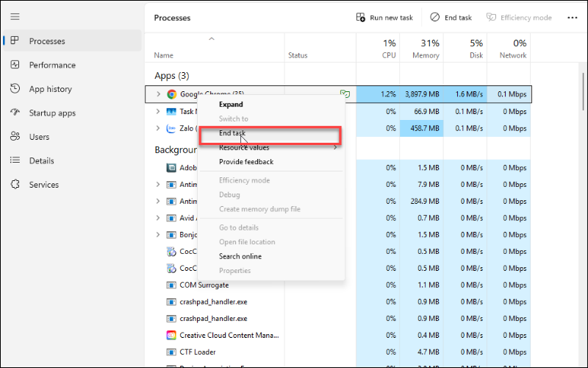Click the 284.9 MB memory cell

421,201
